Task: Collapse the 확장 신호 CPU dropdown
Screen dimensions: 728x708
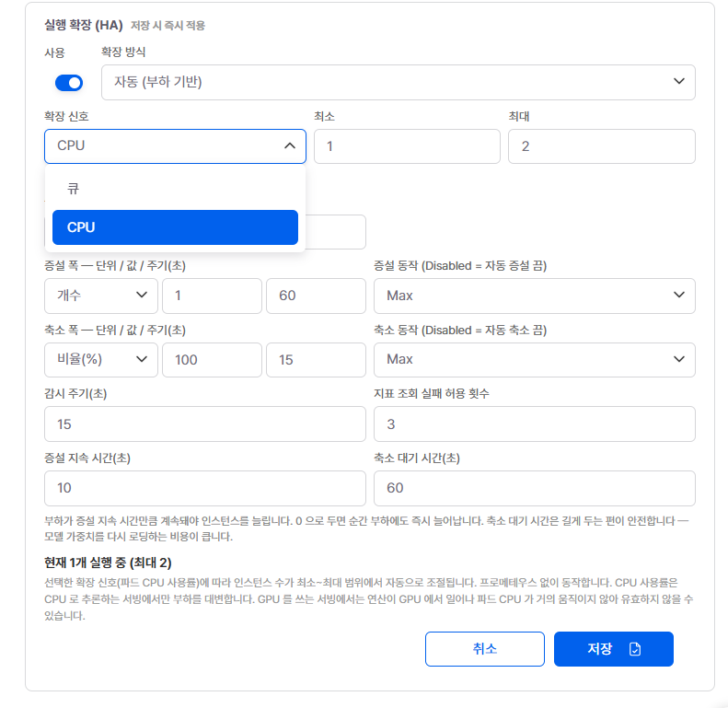Action: (175, 146)
